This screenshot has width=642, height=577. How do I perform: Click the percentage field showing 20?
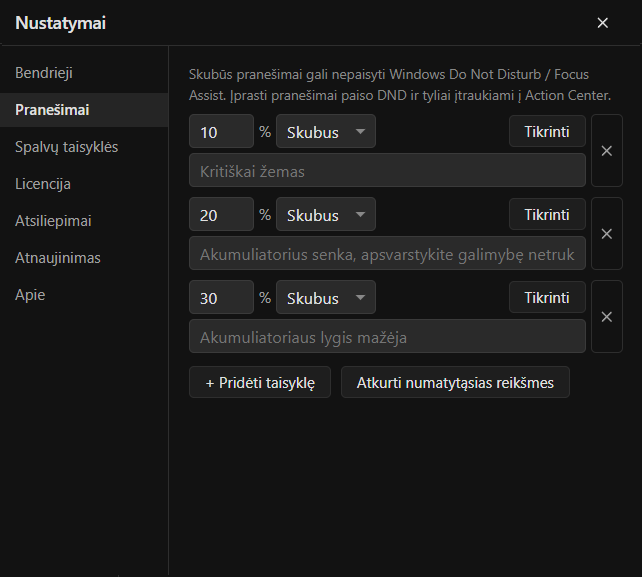[x=222, y=215]
